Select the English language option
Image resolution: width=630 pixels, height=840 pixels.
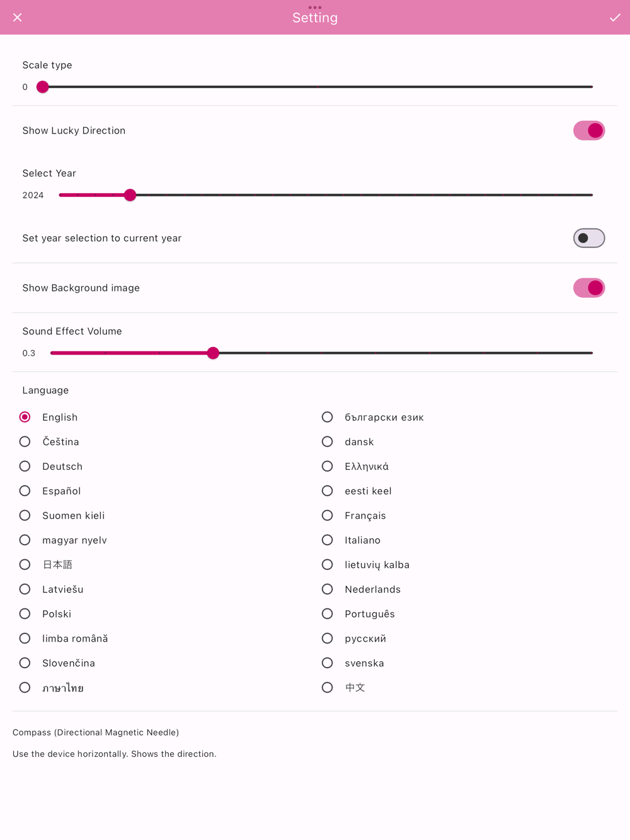(x=25, y=417)
